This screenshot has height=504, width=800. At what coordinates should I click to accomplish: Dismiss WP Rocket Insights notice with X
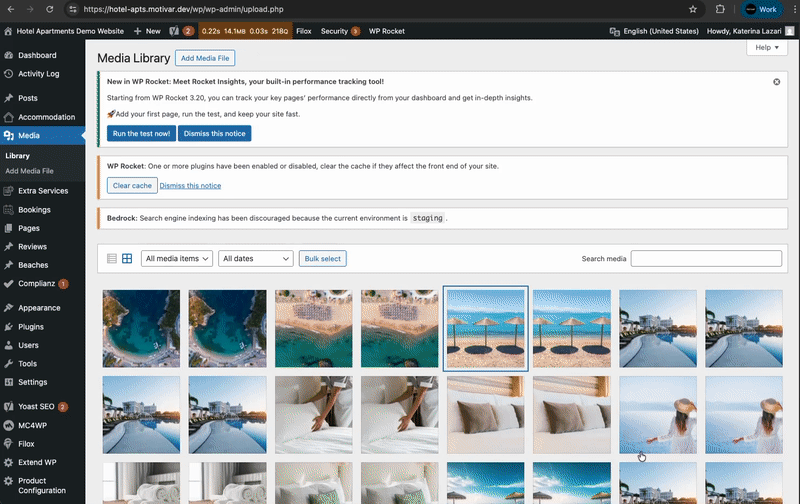777,81
